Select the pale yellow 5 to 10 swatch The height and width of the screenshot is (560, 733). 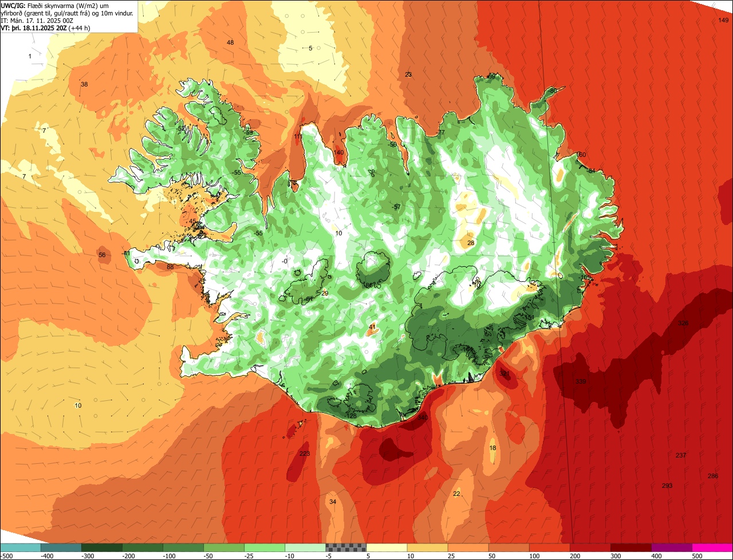pyautogui.click(x=386, y=547)
